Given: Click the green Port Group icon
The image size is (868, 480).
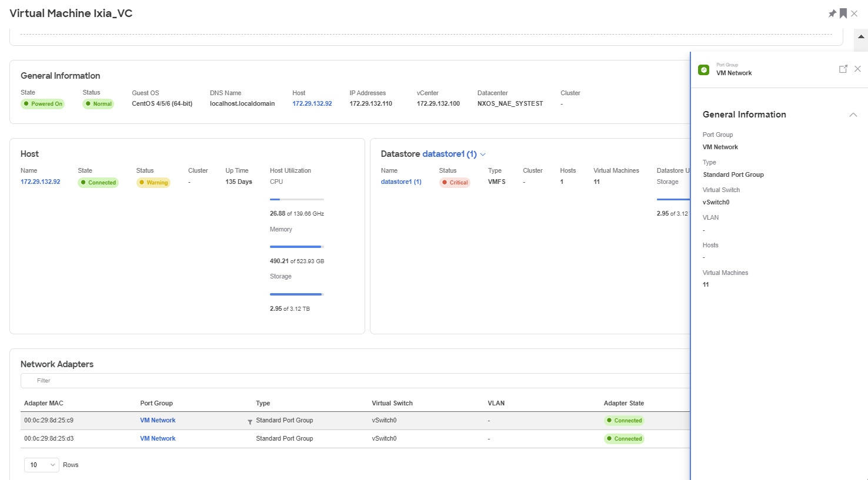Looking at the screenshot, I should point(703,69).
